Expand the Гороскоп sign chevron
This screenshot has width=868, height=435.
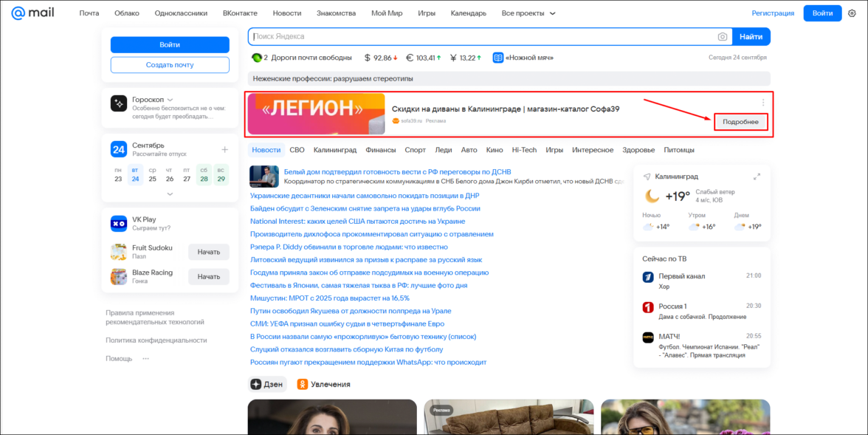click(x=170, y=100)
